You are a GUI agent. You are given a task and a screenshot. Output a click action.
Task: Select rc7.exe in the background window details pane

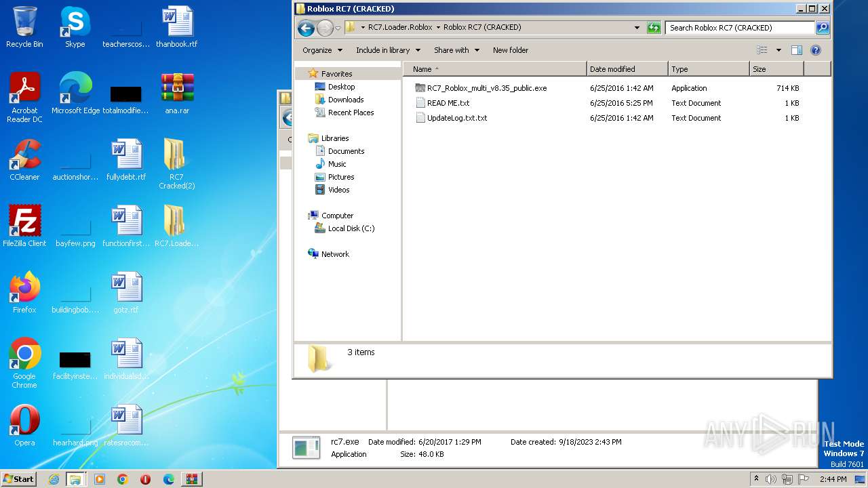pyautogui.click(x=345, y=442)
